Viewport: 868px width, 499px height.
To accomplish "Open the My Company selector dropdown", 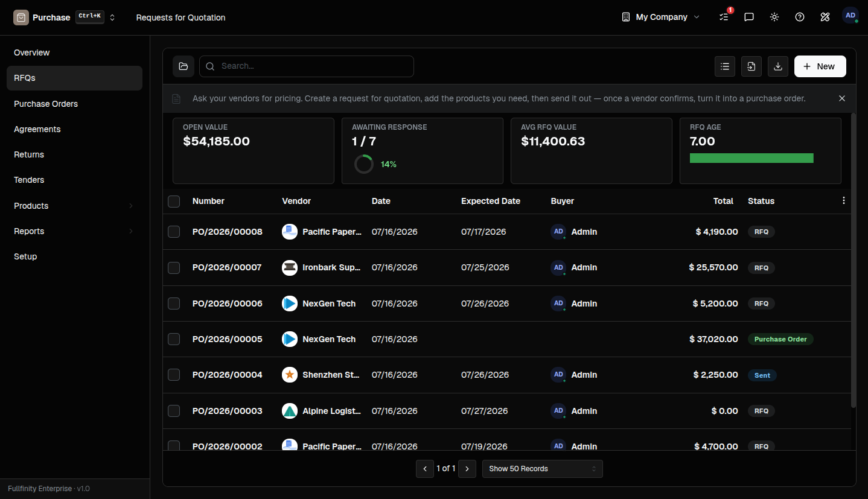I will [661, 17].
